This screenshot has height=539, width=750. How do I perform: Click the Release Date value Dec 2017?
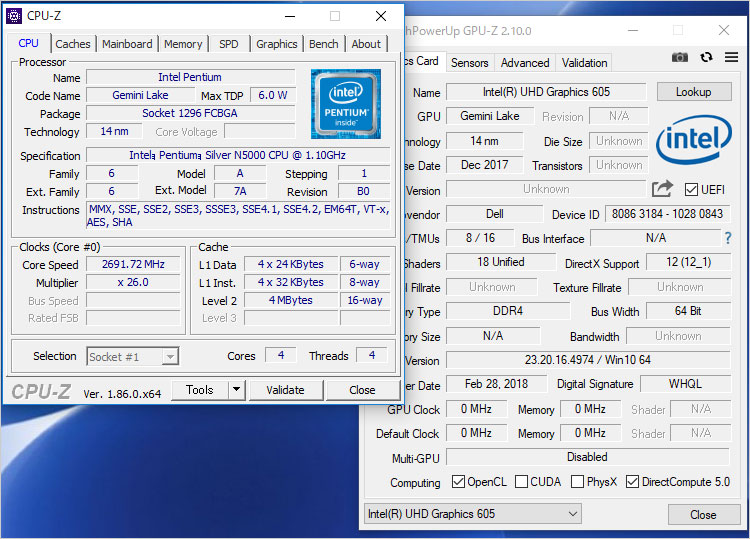[x=485, y=165]
